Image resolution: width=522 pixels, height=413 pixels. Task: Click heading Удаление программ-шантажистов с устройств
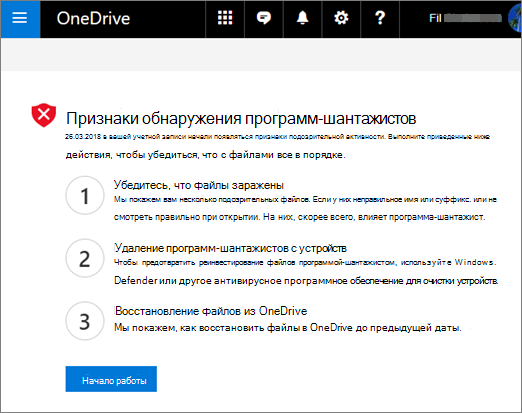[x=230, y=248]
